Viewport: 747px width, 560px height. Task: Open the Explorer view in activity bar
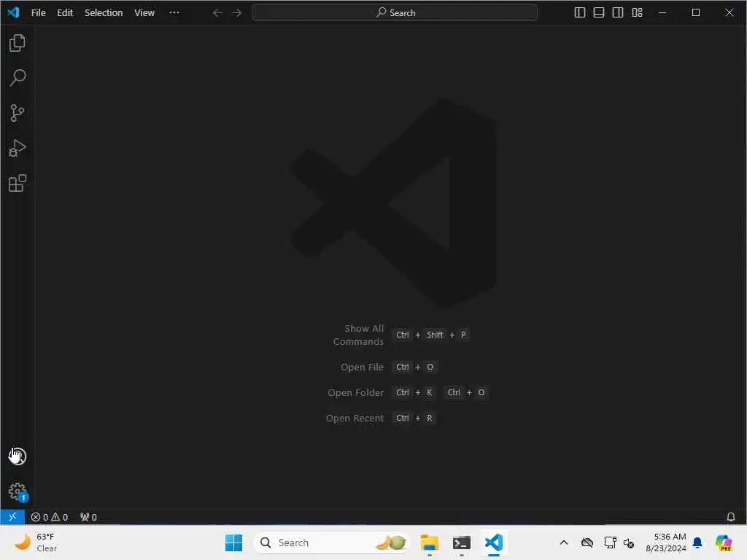tap(18, 43)
